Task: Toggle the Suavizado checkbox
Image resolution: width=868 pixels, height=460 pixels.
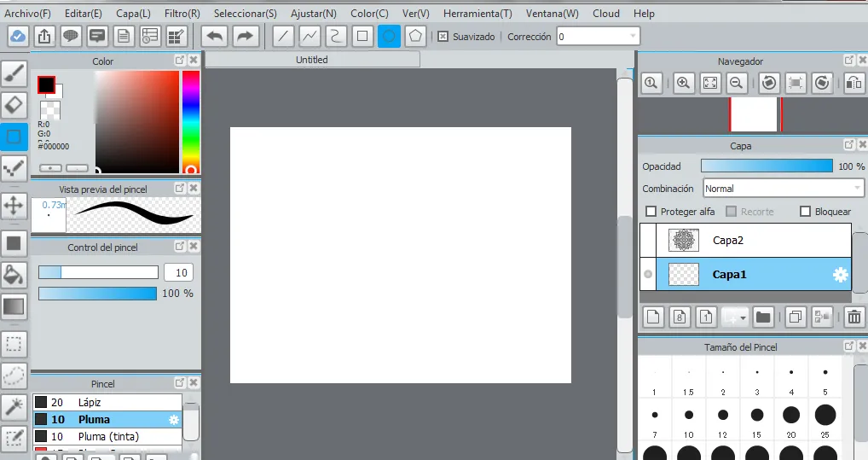Action: [443, 37]
